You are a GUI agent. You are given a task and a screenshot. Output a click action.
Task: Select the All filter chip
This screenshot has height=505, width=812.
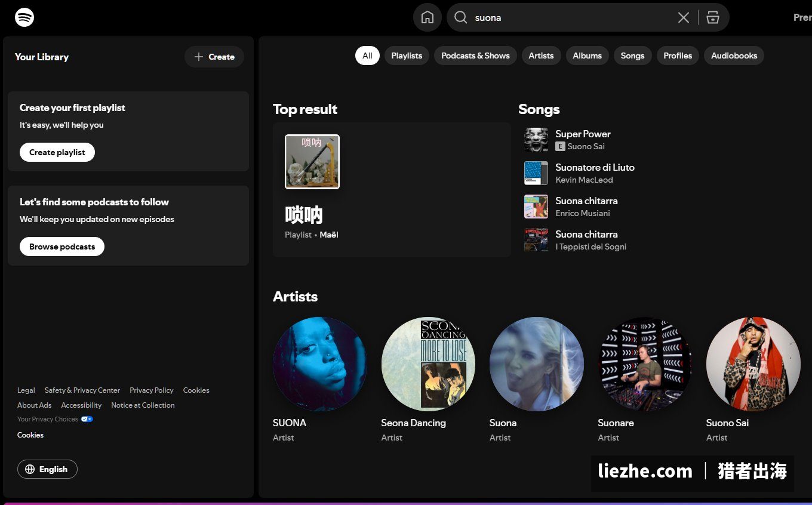pos(367,56)
